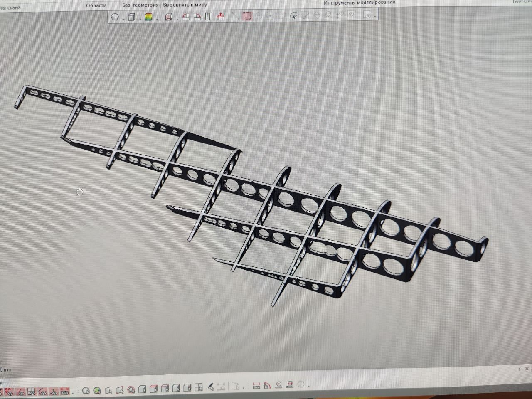Image resolution: width=532 pixels, height=399 pixels.
Task: Expand dropdown next to shaded cube icon
Action: 139,18
